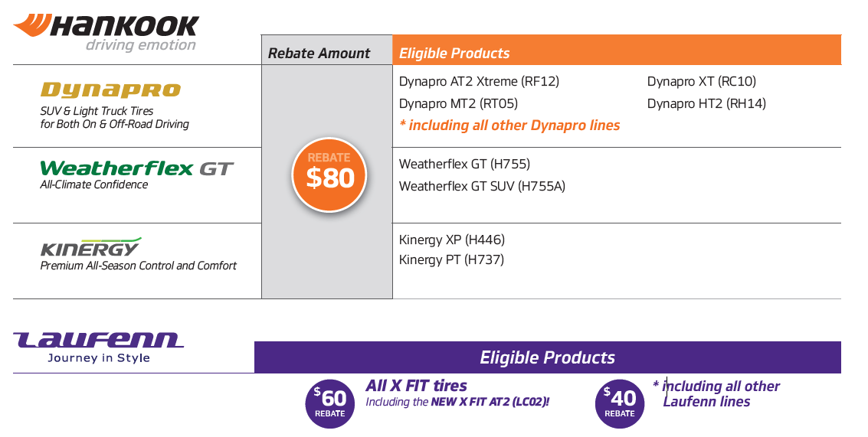Click the green Weatherflex GT logo
This screenshot has height=437, width=868.
pyautogui.click(x=136, y=168)
